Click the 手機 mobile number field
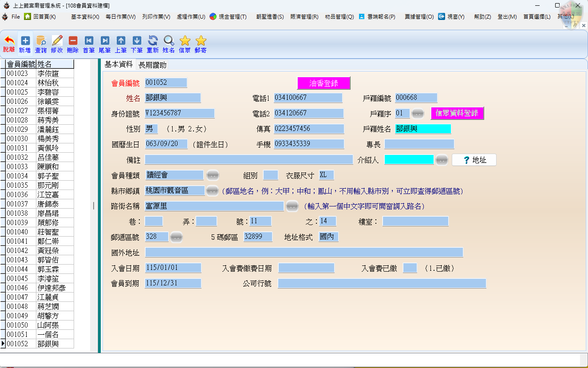The height and width of the screenshot is (368, 588). [308, 144]
